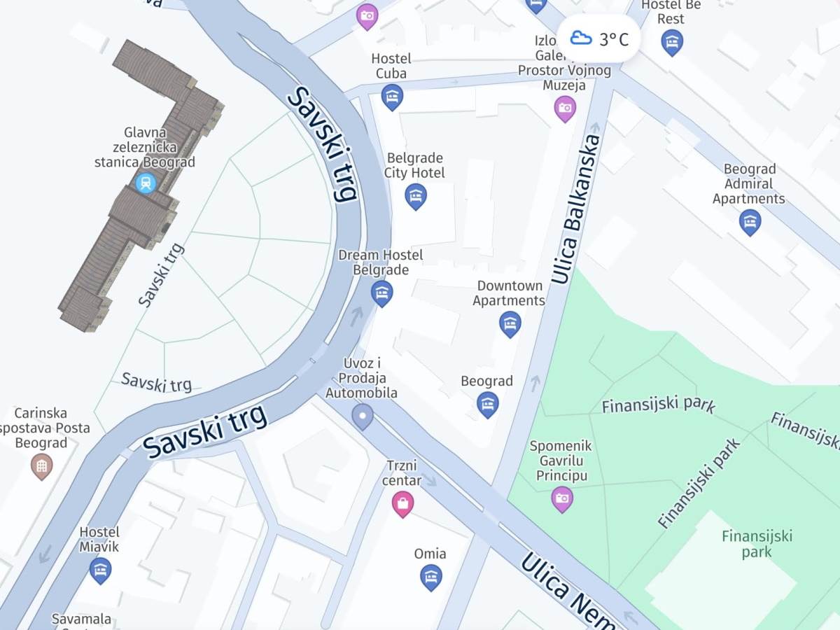Select the Hostel Cuba bed marker

pyautogui.click(x=392, y=97)
